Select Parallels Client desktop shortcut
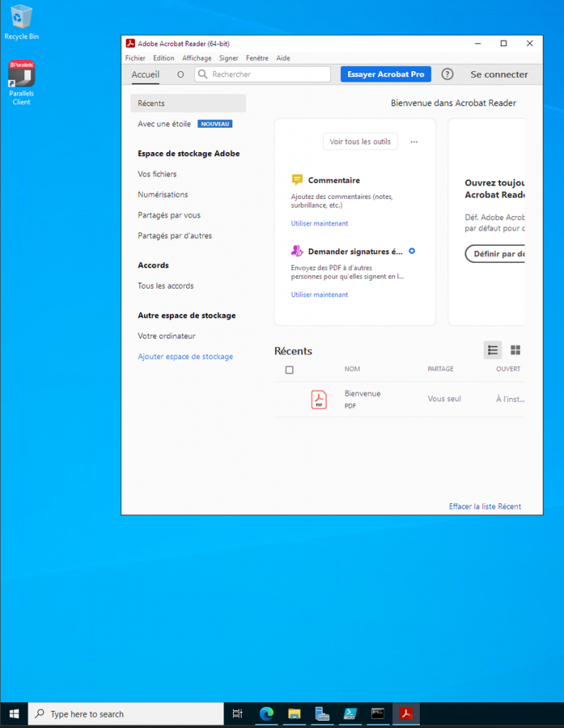Image resolution: width=564 pixels, height=728 pixels. pyautogui.click(x=21, y=82)
